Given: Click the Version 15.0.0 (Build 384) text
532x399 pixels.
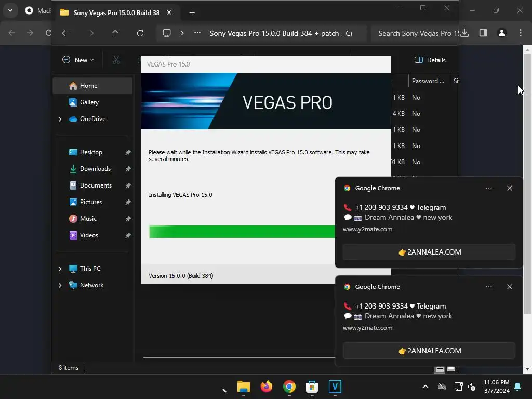Looking at the screenshot, I should coord(181,276).
